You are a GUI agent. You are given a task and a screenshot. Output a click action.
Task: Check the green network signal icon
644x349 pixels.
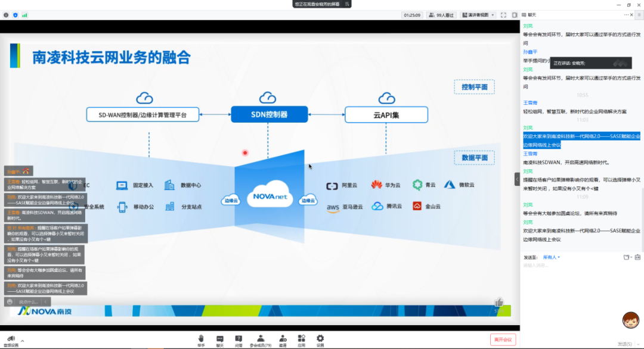(x=24, y=15)
